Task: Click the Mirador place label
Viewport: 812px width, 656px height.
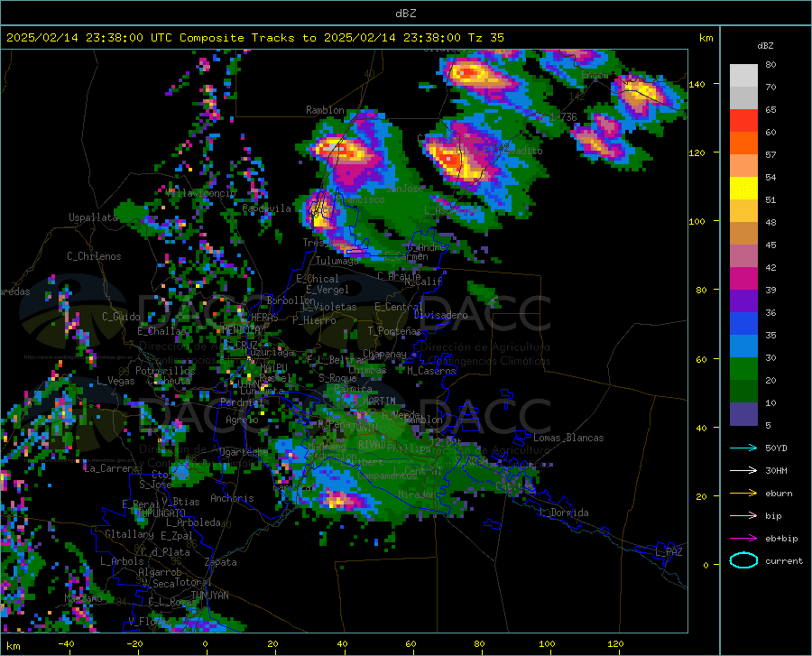Action: coord(417,494)
